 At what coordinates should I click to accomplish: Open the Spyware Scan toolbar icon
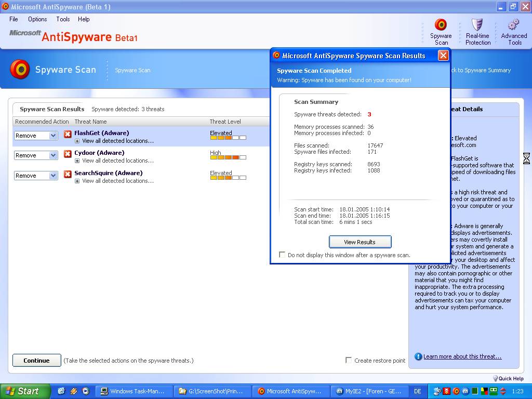tap(441, 25)
